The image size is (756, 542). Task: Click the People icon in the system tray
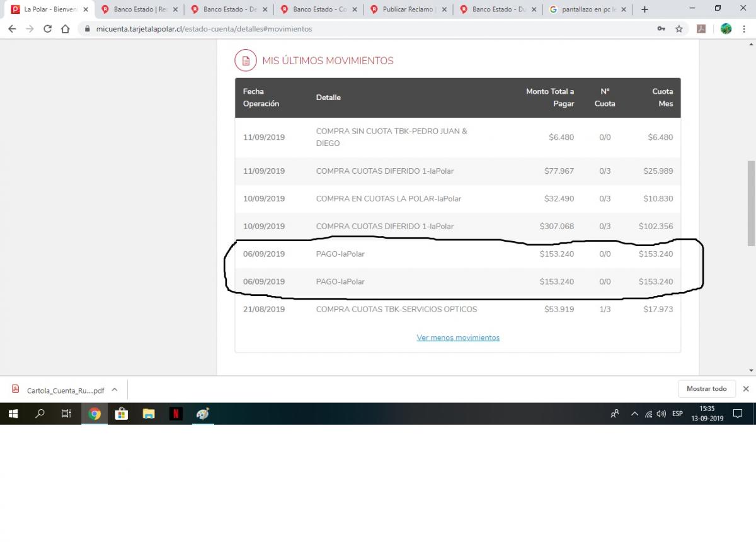tap(615, 414)
